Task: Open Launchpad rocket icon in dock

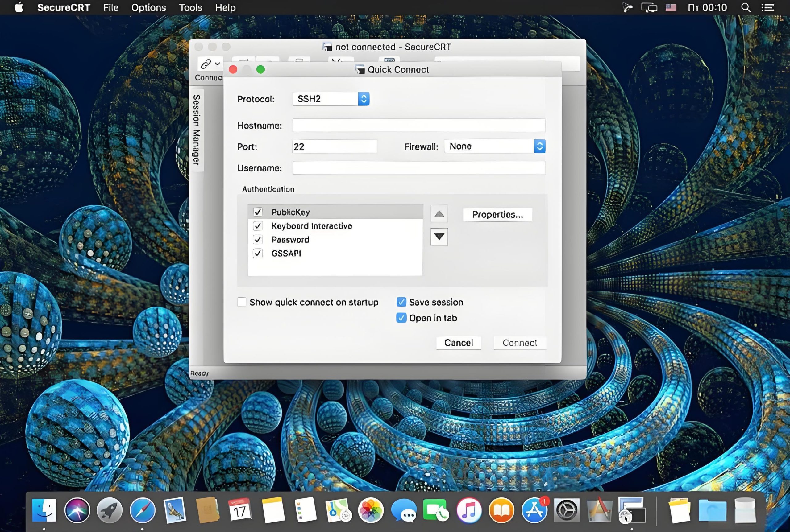Action: tap(109, 510)
